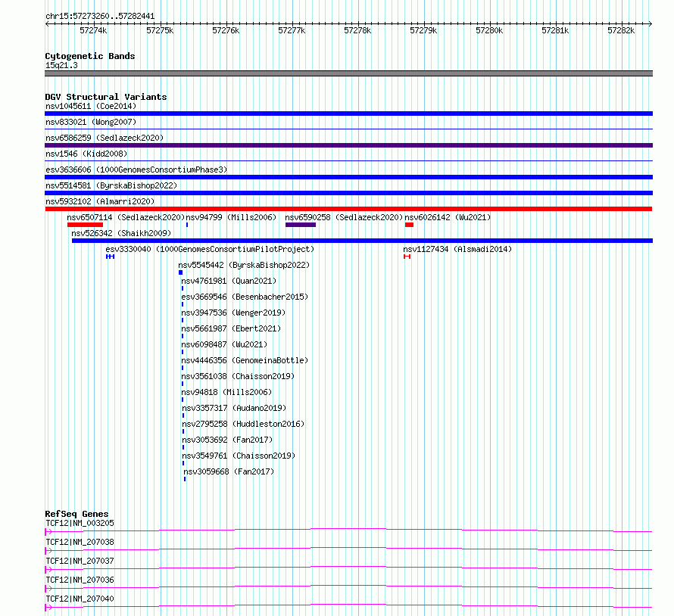
Task: Click the purple nsv6590258 variant bar
Action: click(x=301, y=225)
